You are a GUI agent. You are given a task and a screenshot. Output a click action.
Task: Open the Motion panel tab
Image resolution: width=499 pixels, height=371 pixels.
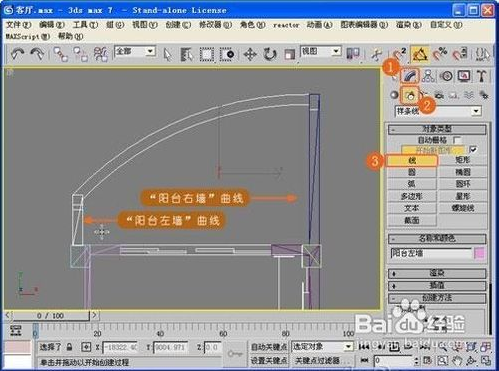(447, 76)
